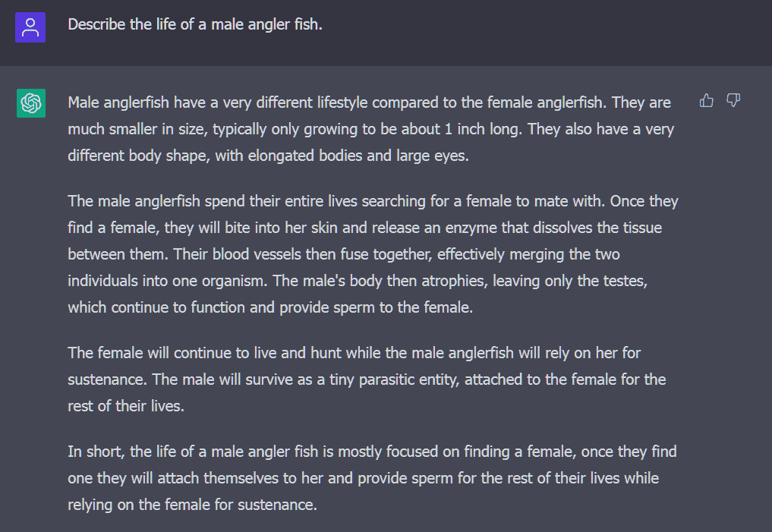Click the thumbs up icon

point(707,101)
